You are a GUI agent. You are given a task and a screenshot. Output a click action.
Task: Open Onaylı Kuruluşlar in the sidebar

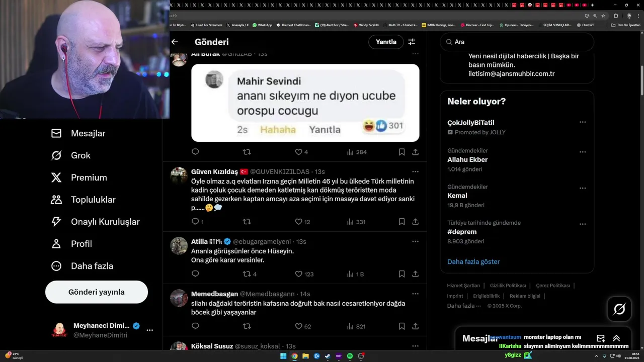95,222
